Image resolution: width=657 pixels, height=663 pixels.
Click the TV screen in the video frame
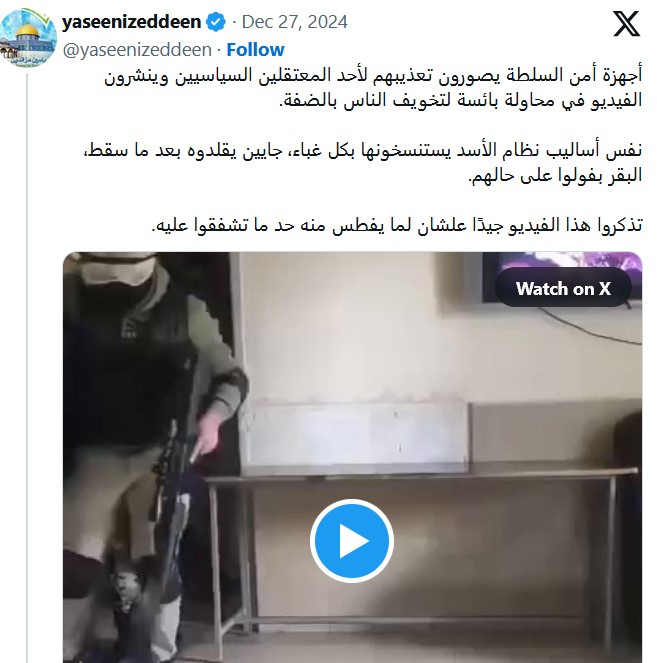[x=562, y=277]
